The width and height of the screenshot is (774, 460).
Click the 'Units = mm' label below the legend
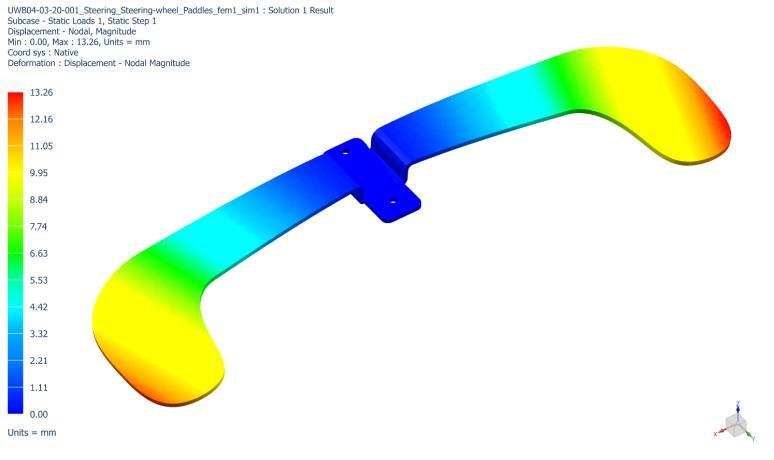32,432
